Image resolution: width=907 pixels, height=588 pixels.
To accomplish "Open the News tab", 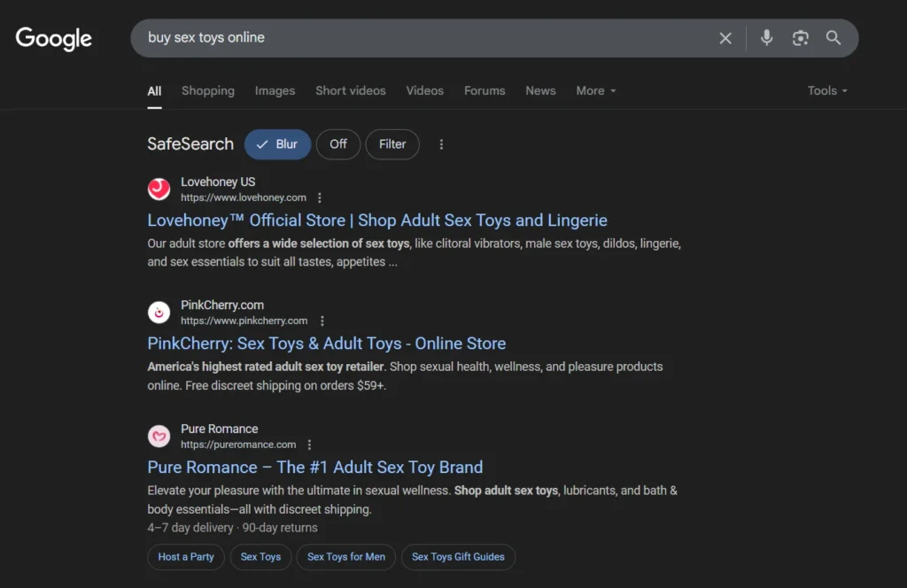I will [540, 91].
